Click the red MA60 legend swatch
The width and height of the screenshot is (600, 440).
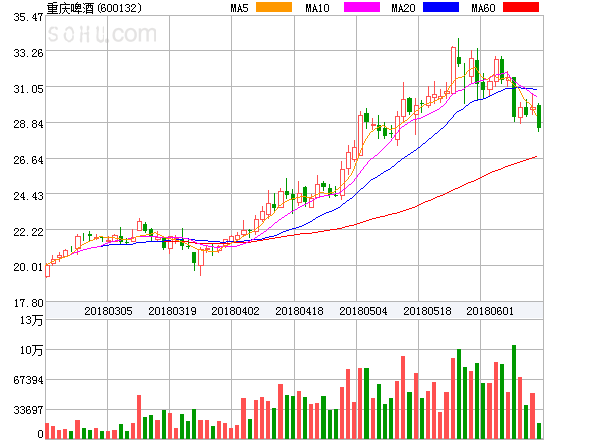521,7
